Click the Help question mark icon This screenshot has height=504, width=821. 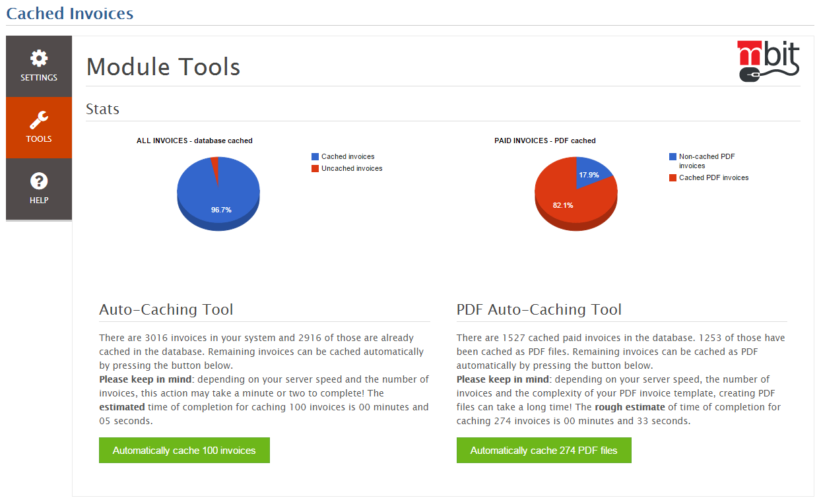pos(39,181)
